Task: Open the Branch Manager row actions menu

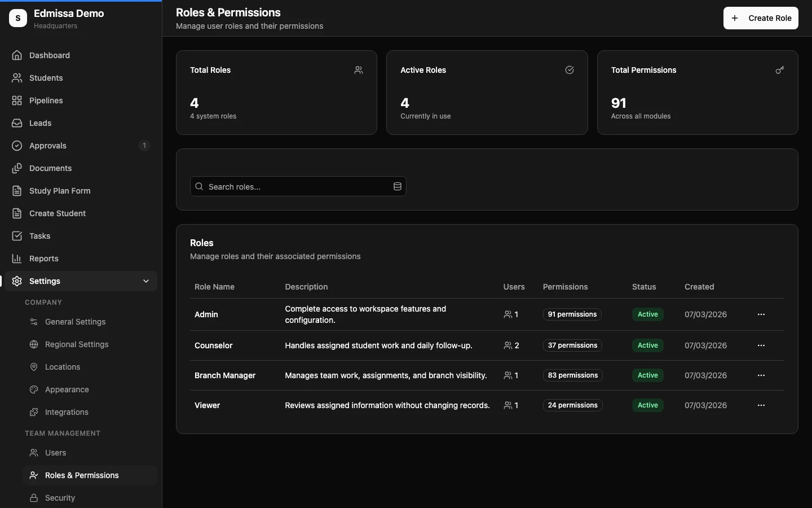Action: 761,375
